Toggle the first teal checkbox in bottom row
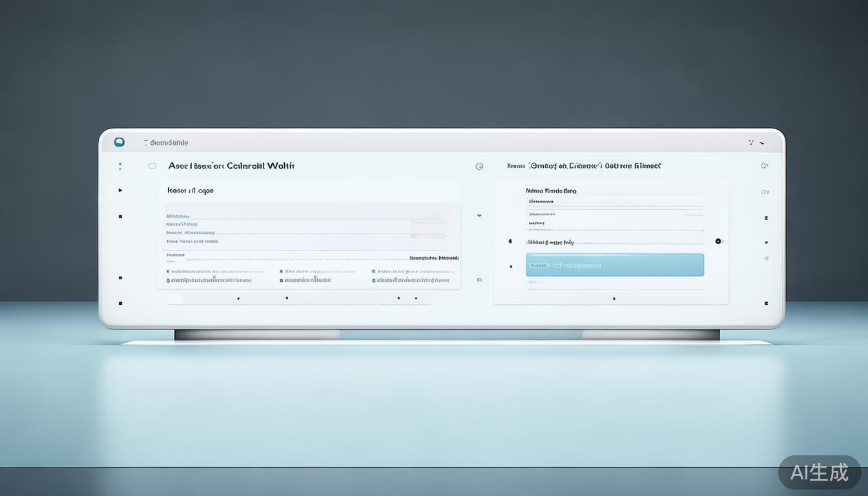The width and height of the screenshot is (868, 496). [x=169, y=280]
